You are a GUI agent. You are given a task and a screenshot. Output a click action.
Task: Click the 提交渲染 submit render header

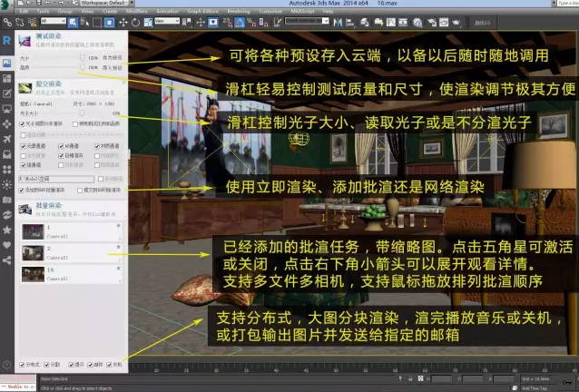pos(48,83)
